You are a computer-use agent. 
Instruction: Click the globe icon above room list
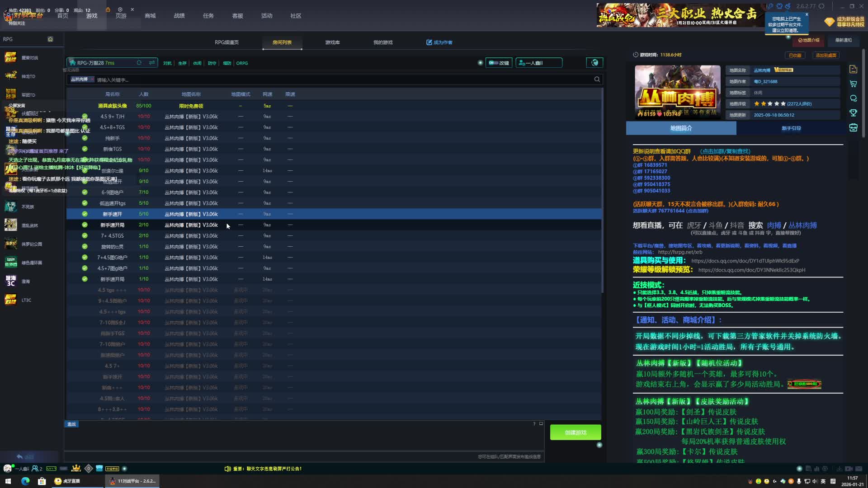point(594,63)
